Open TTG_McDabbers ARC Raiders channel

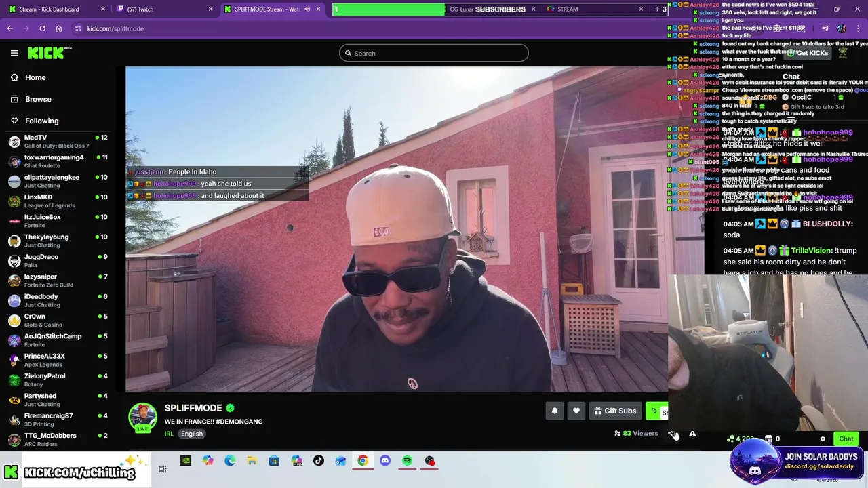point(58,439)
